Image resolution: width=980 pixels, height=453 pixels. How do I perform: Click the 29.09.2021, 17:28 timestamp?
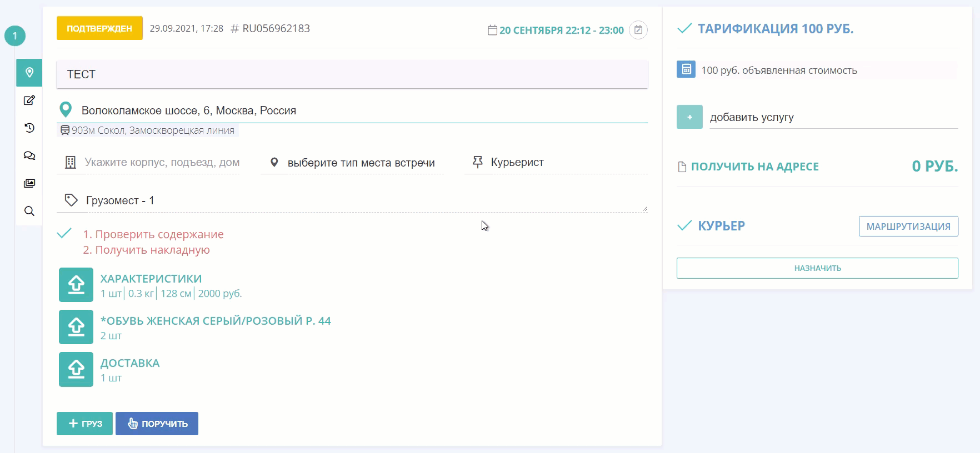[x=187, y=28]
